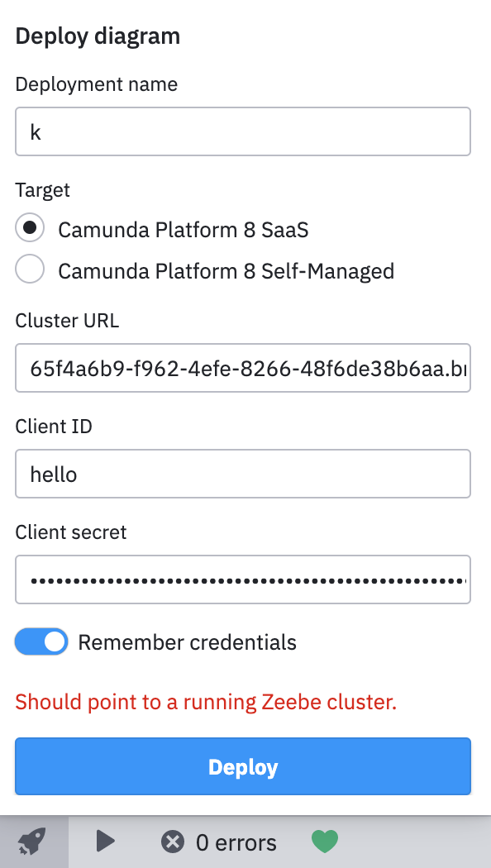
Task: Disable the Remember credentials toggle
Action: pyautogui.click(x=41, y=641)
